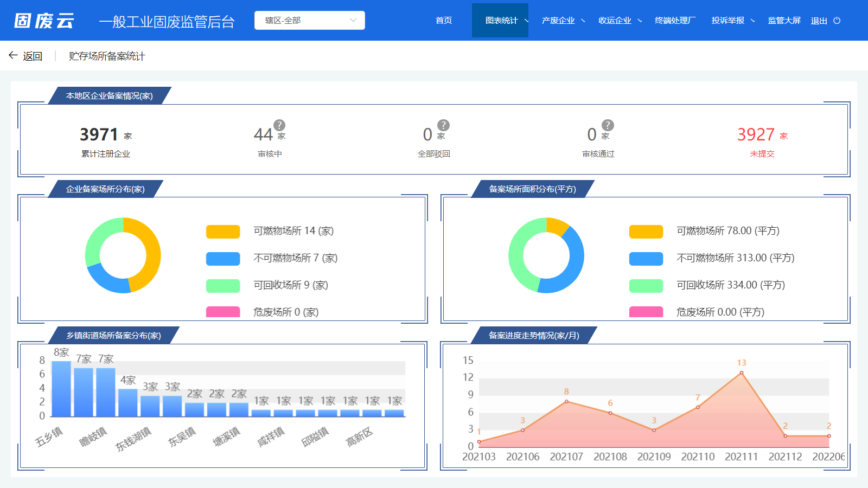868x488 pixels.
Task: Go to the 首页 menu
Action: [x=444, y=21]
